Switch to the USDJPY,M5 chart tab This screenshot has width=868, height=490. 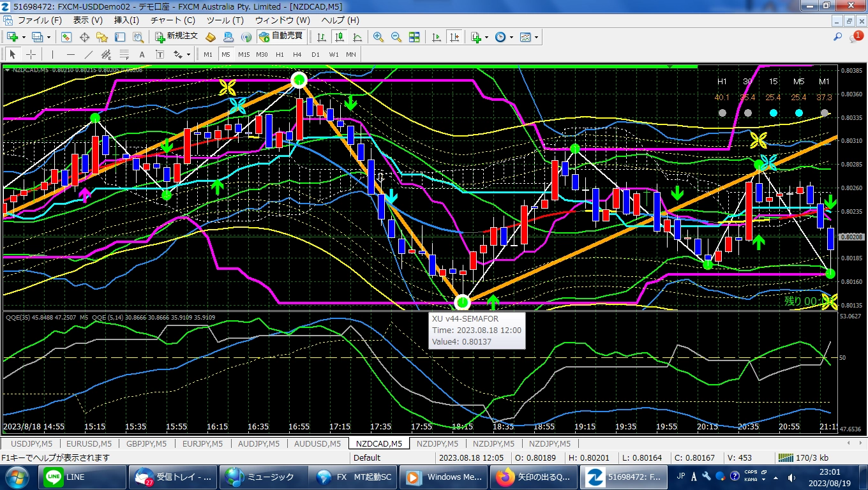[x=31, y=443]
